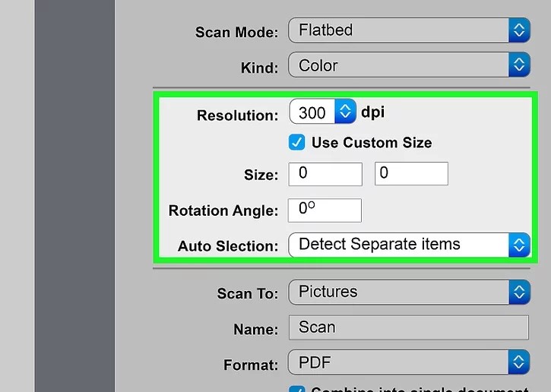Click the Scan Mode blue arrow stepper

click(x=519, y=30)
